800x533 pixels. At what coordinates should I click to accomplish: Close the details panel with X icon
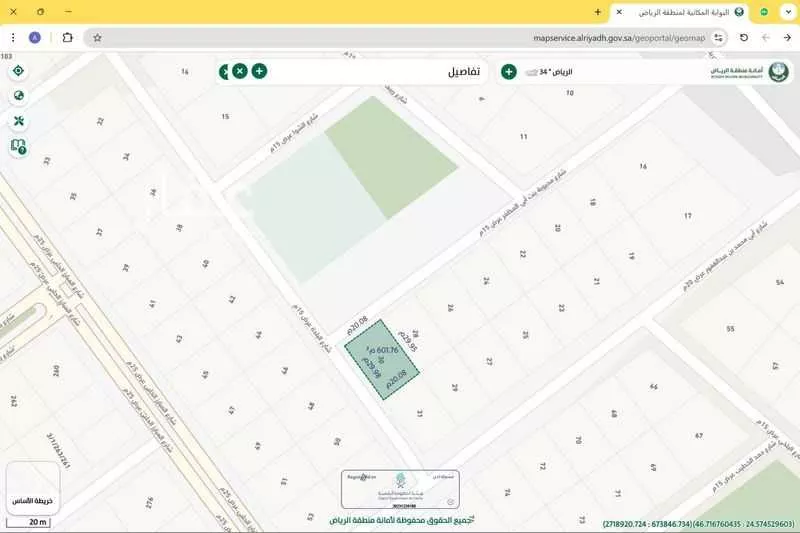240,71
